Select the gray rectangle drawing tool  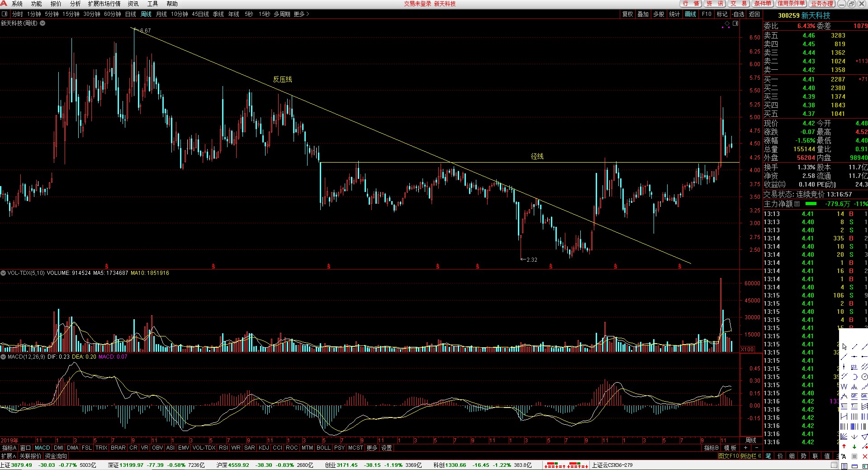tap(854, 456)
